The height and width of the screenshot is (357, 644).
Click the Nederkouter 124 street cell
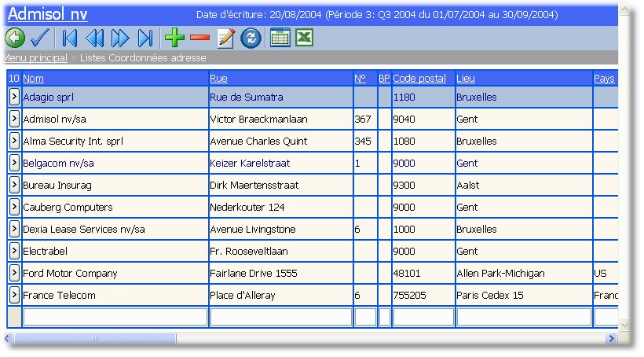point(281,207)
